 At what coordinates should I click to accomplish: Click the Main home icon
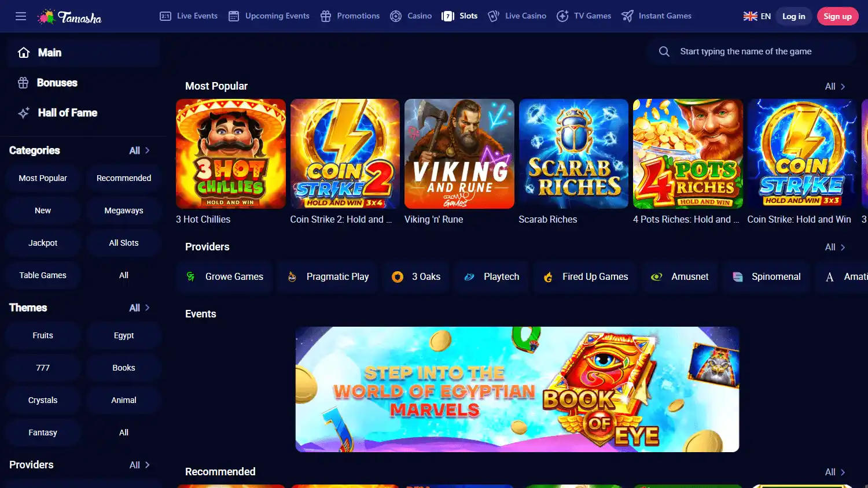(24, 53)
